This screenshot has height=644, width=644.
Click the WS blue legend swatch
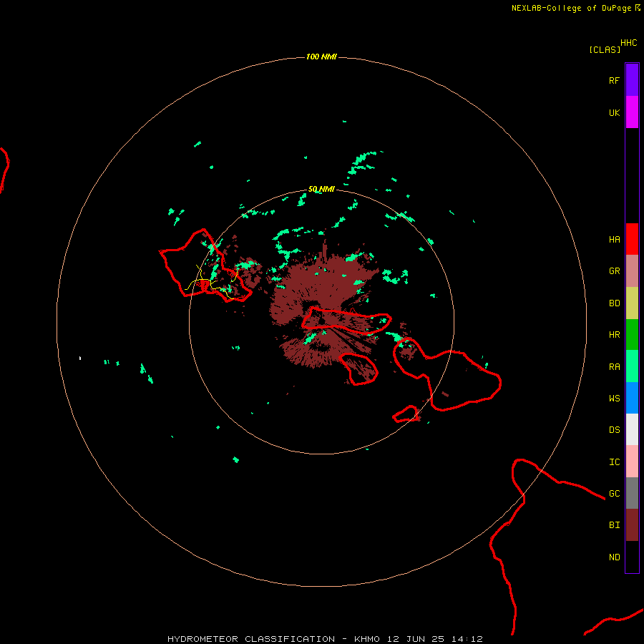click(x=632, y=398)
